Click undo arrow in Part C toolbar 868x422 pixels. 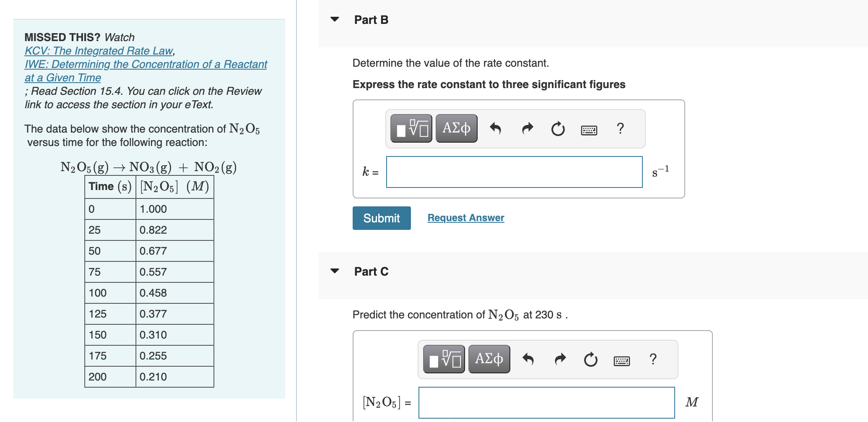tap(528, 359)
